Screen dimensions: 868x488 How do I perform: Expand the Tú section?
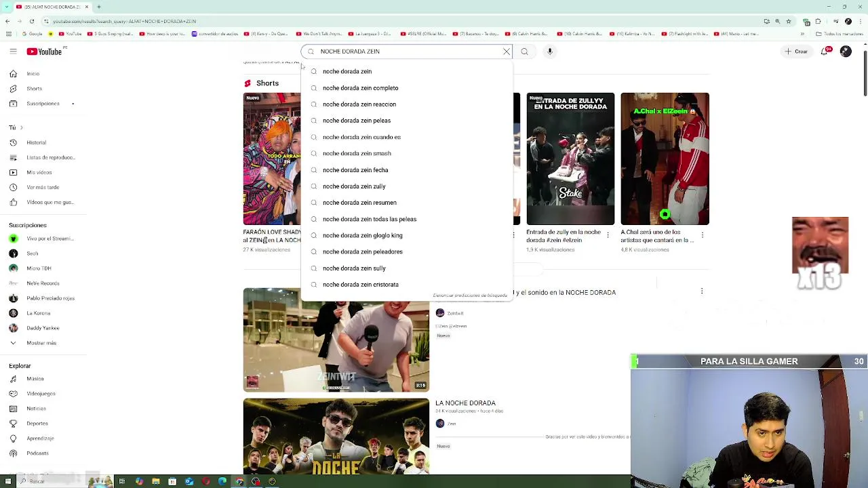tap(15, 127)
